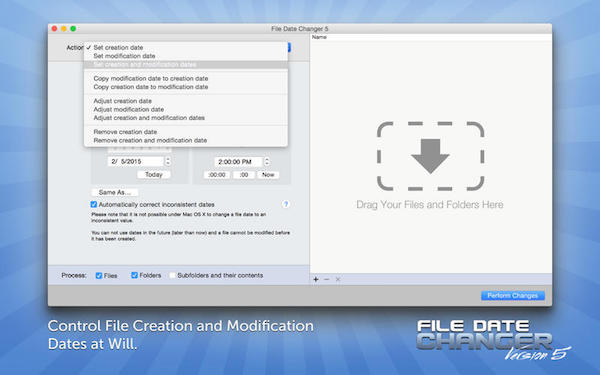Viewport: 600px width, 375px height.
Task: Click the download arrow drop zone icon
Action: tap(430, 156)
